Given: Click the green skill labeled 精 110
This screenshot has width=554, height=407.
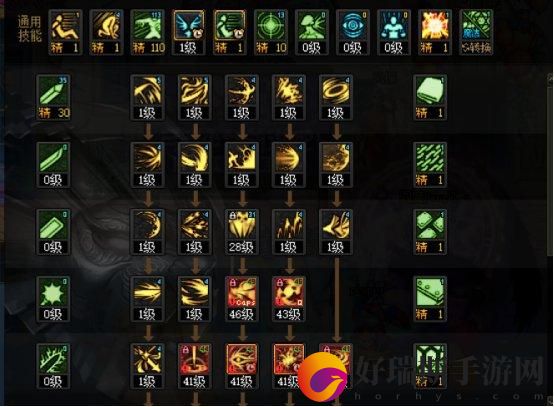Looking at the screenshot, I should pos(147,33).
